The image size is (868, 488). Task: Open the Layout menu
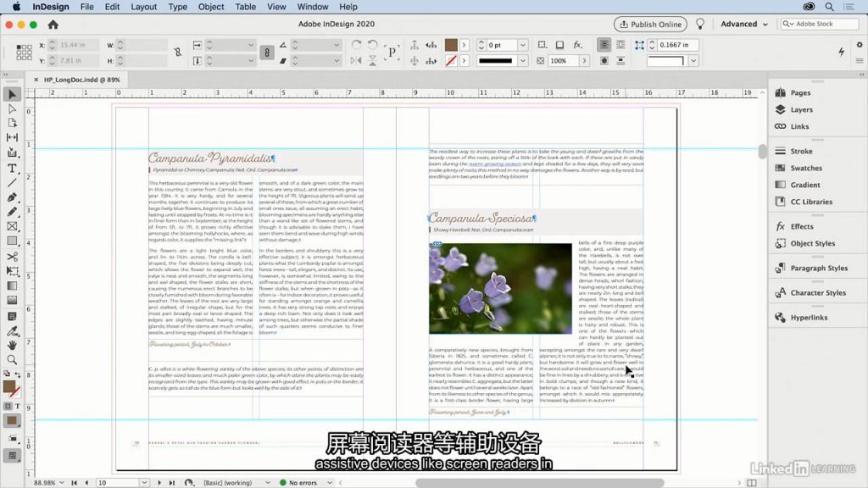pyautogui.click(x=143, y=7)
